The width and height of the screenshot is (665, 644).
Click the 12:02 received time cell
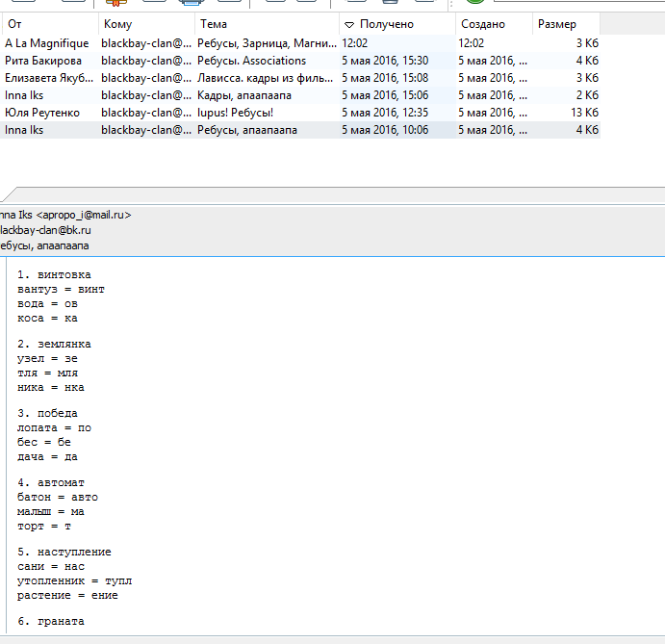tap(355, 43)
